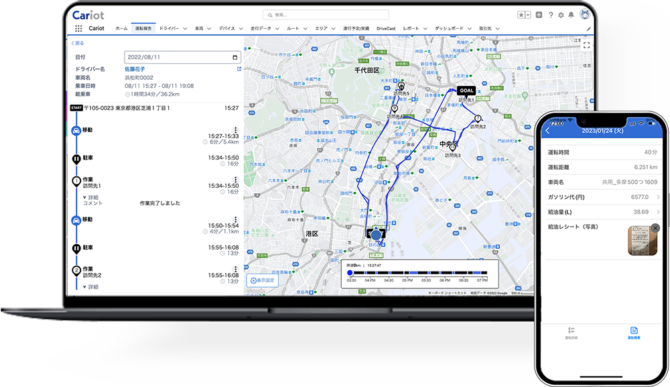Tap the back arrow on the phone header
Image resolution: width=670 pixels, height=387 pixels.
click(548, 131)
